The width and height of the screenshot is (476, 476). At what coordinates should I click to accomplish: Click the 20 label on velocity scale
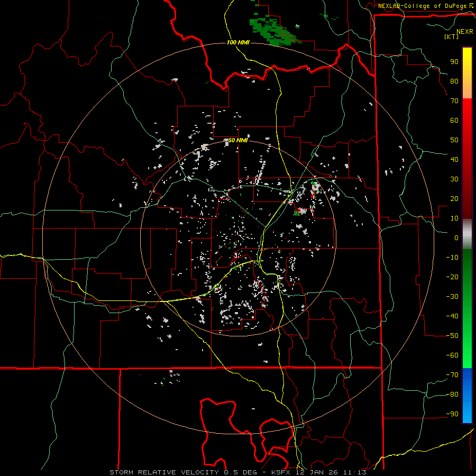454,199
